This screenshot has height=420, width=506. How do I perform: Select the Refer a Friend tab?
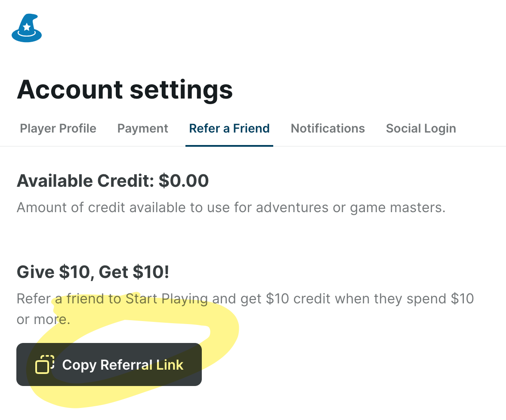[229, 128]
